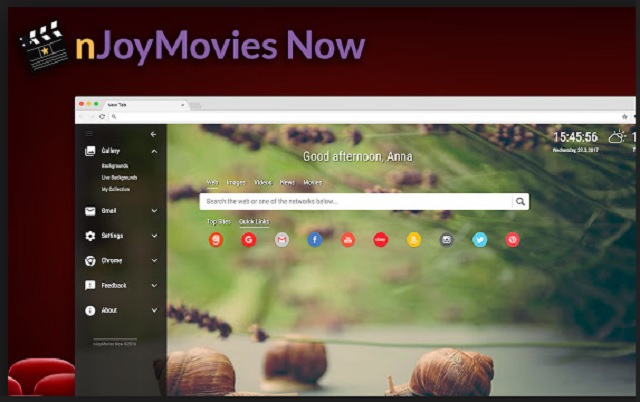Open the YouTube quick link icon

[348, 240]
